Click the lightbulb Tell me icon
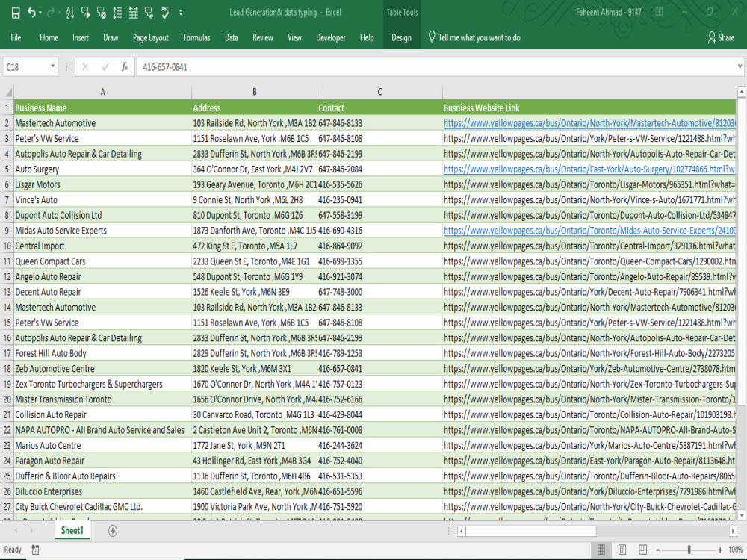Screen dimensions: 747x560 pos(432,37)
